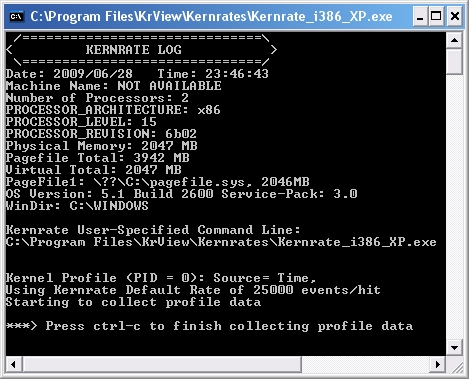The height and width of the screenshot is (379, 469).
Task: Click the vertical scrollbar down arrow
Action: (454, 348)
